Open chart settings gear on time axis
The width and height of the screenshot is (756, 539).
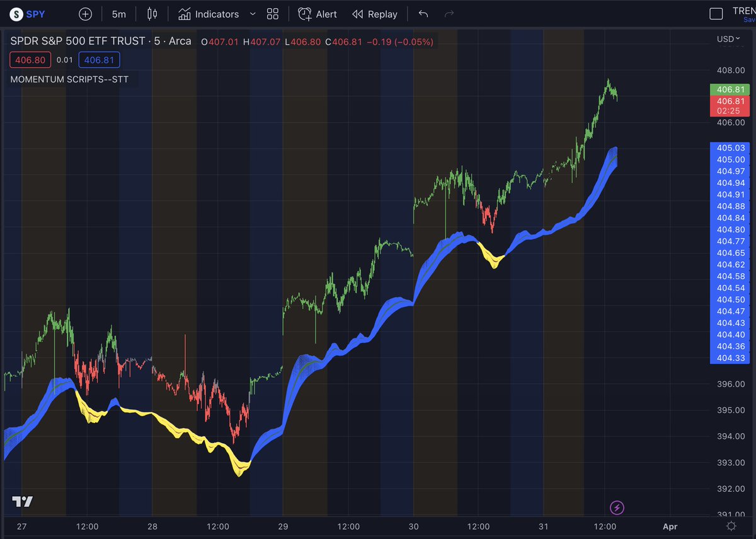coord(731,526)
